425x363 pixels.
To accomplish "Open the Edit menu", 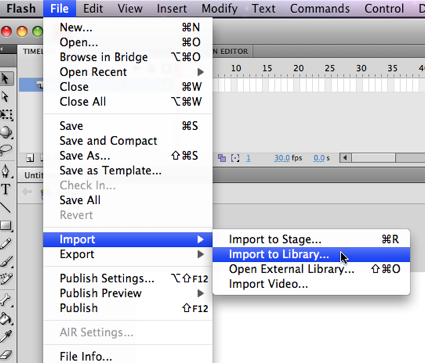I will (x=93, y=8).
